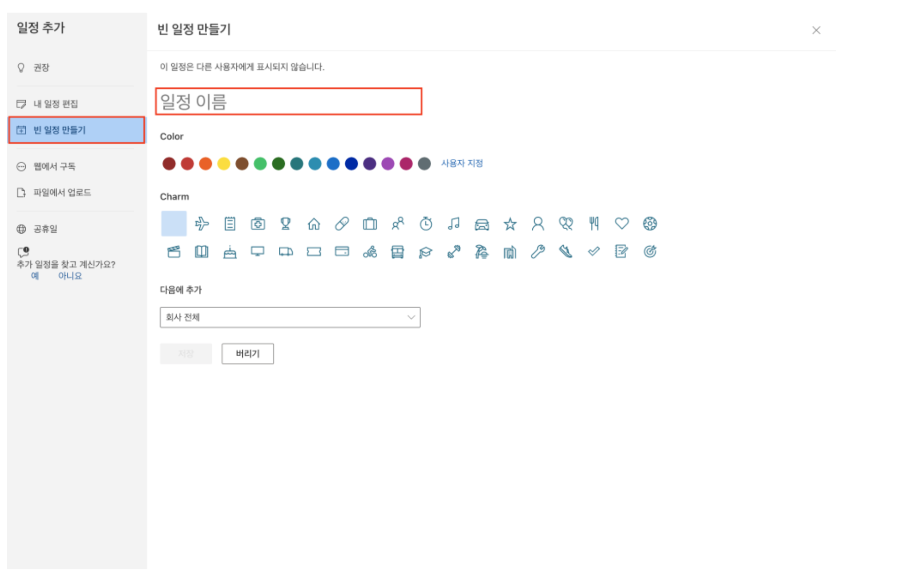This screenshot has width=900, height=588.
Task: Choose the magenta pink color swatch
Action: pos(406,164)
